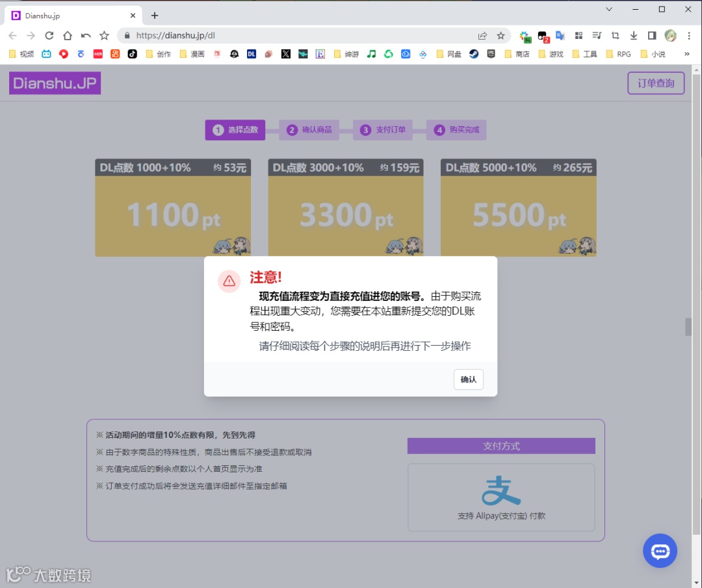The width and height of the screenshot is (702, 588).
Task: Select step 2 确认商品
Action: 309,130
